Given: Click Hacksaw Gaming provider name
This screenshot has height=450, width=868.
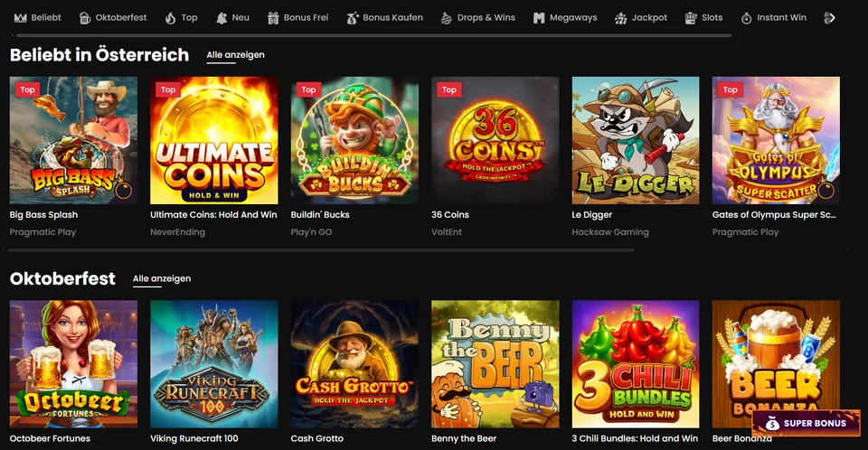Looking at the screenshot, I should 610,232.
